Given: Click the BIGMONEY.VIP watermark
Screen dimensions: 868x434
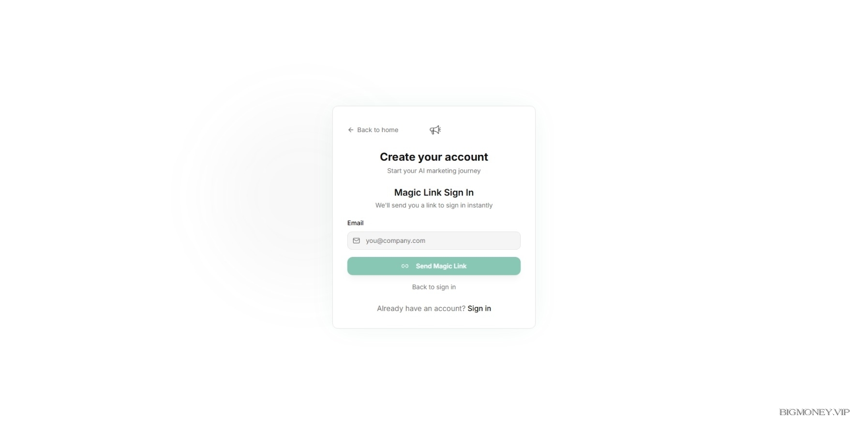Looking at the screenshot, I should 814,412.
